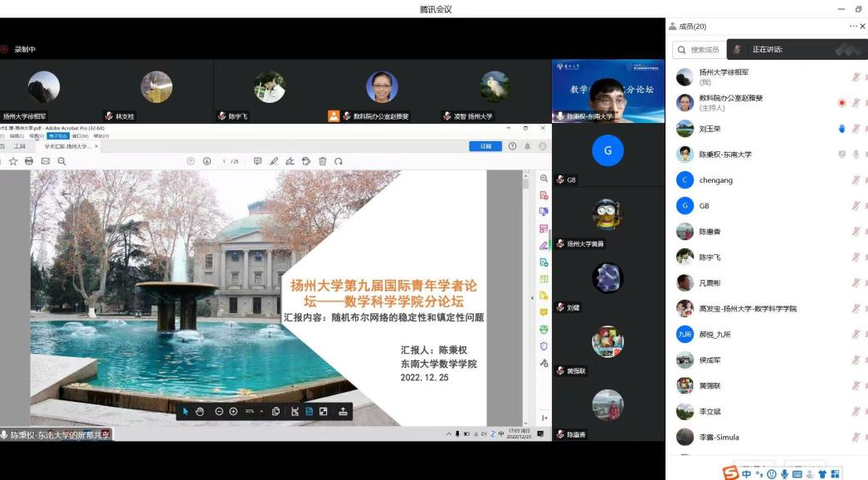Click the zoom in plus icon in the floating PDF toolbar
Screen dimensions: 868x480
(232, 411)
